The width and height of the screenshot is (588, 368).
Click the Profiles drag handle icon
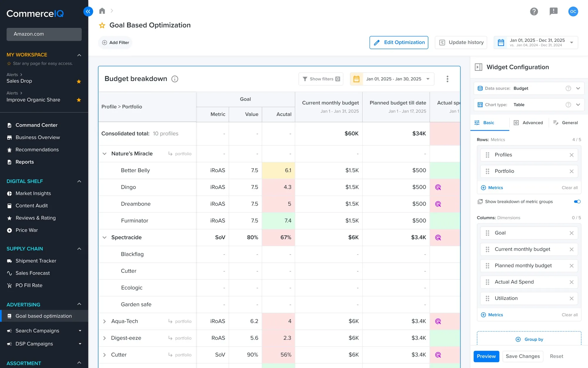tap(487, 155)
